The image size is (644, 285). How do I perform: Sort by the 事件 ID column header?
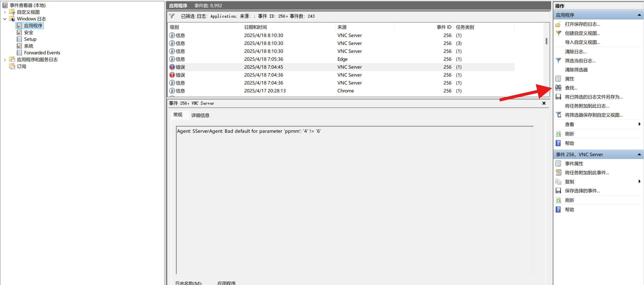(424, 27)
